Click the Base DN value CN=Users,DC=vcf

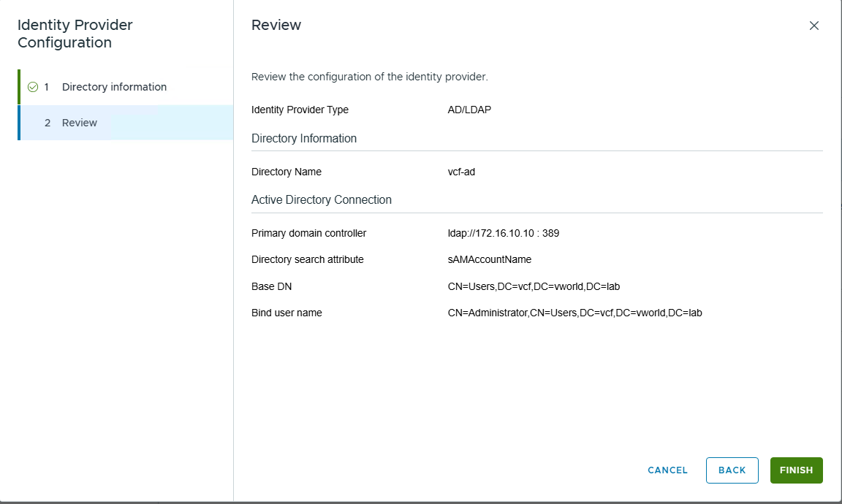pos(534,286)
